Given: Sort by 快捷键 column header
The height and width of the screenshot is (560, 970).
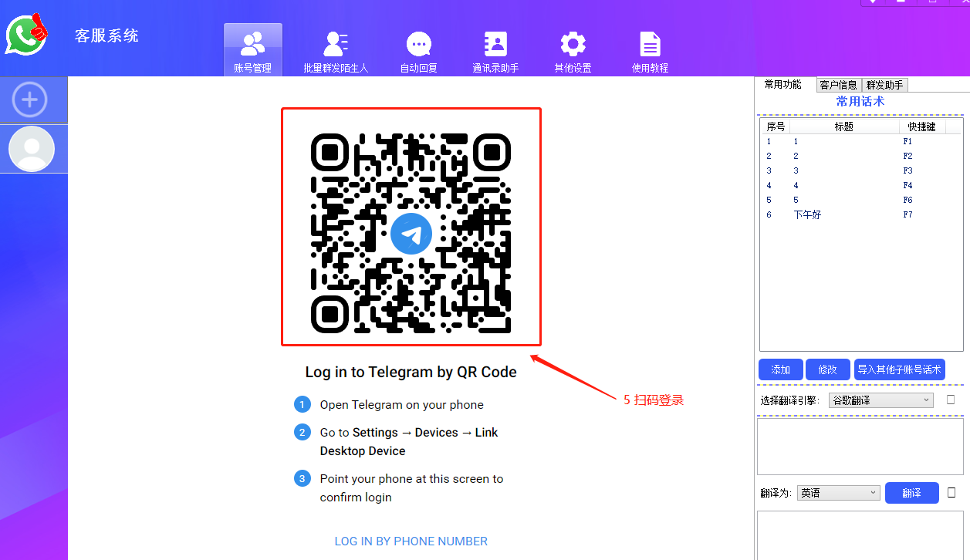Looking at the screenshot, I should pyautogui.click(x=922, y=127).
